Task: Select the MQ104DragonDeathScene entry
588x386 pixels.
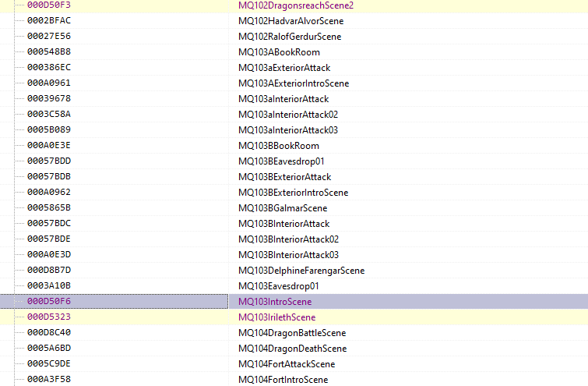Action: pos(293,349)
